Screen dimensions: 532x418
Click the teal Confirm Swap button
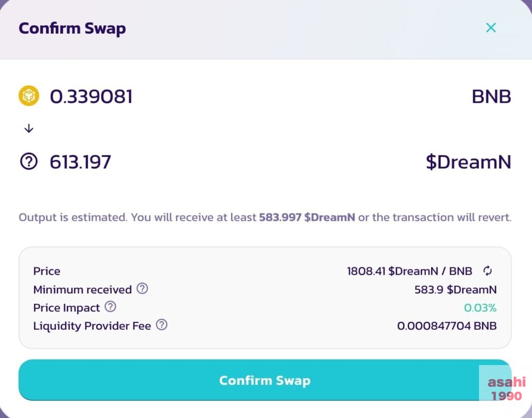264,380
